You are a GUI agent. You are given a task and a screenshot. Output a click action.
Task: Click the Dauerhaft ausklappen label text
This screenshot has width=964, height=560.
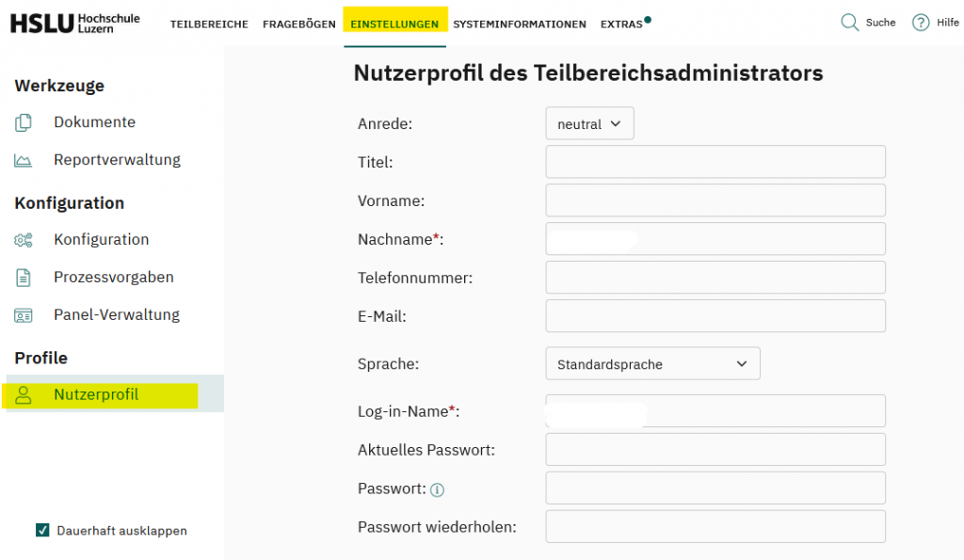click(121, 531)
